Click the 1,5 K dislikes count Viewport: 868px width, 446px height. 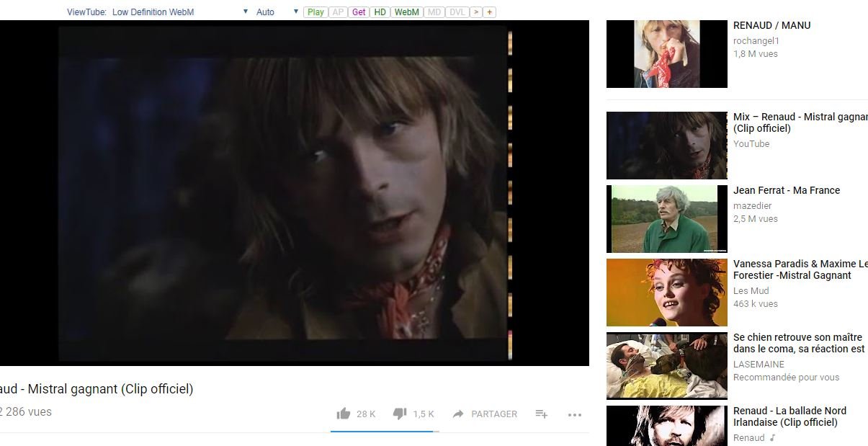click(424, 414)
